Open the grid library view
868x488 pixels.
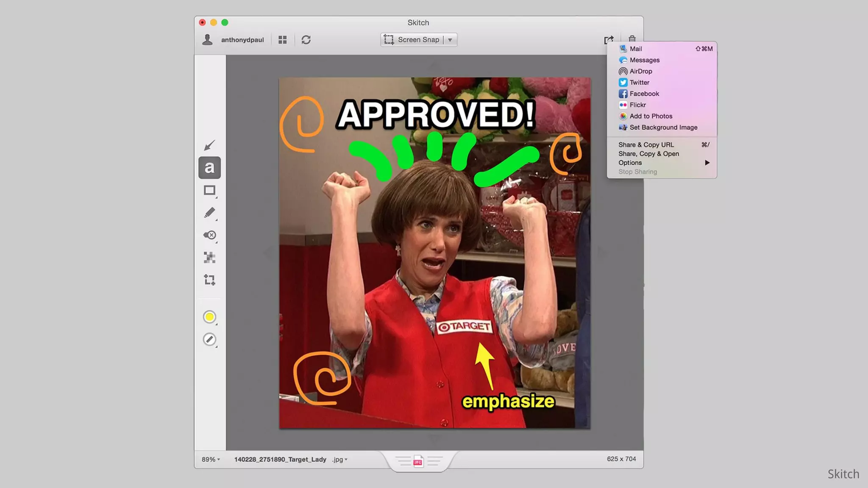point(283,40)
